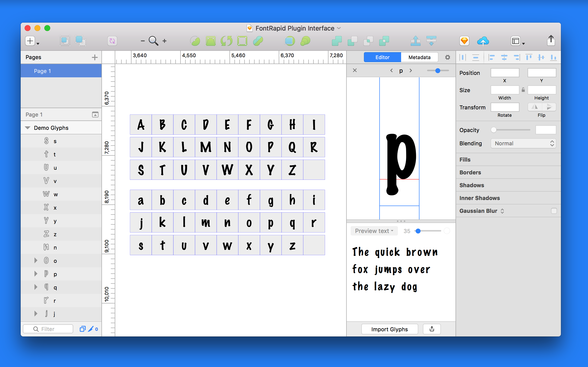Click the Opacity slider
The width and height of the screenshot is (588, 367).
[511, 130]
